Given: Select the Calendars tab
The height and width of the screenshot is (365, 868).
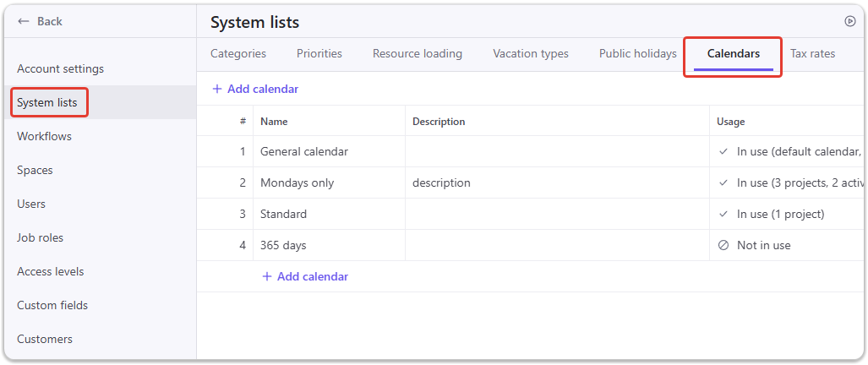Looking at the screenshot, I should click(734, 53).
